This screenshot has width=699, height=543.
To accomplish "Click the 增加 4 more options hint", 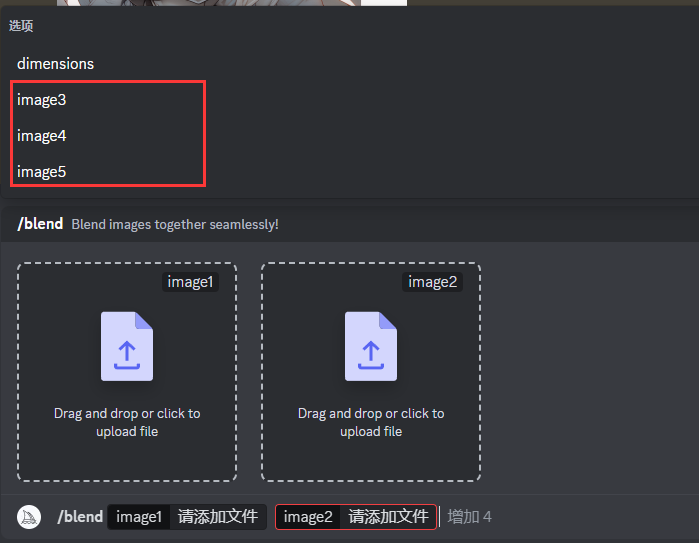I will [x=469, y=517].
